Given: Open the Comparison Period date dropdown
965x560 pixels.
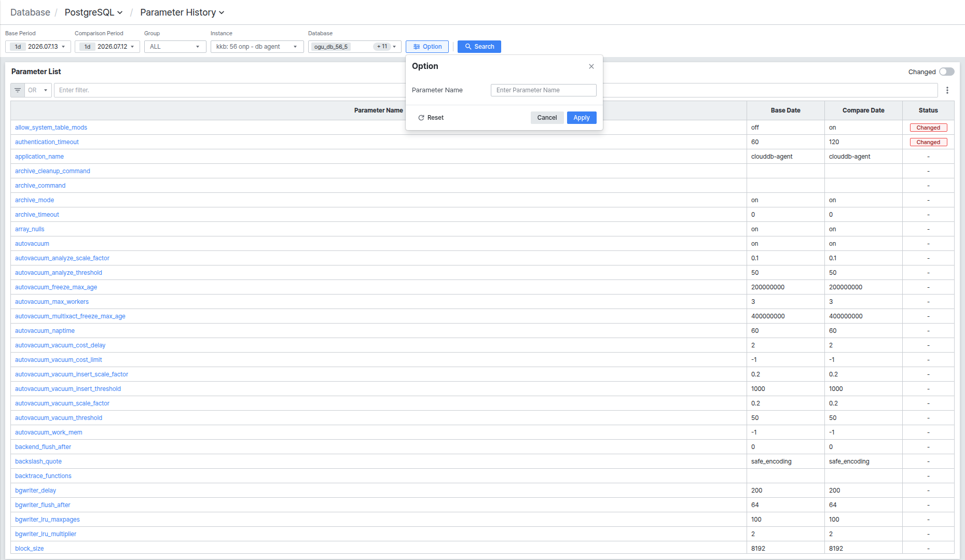Looking at the screenshot, I should (107, 47).
